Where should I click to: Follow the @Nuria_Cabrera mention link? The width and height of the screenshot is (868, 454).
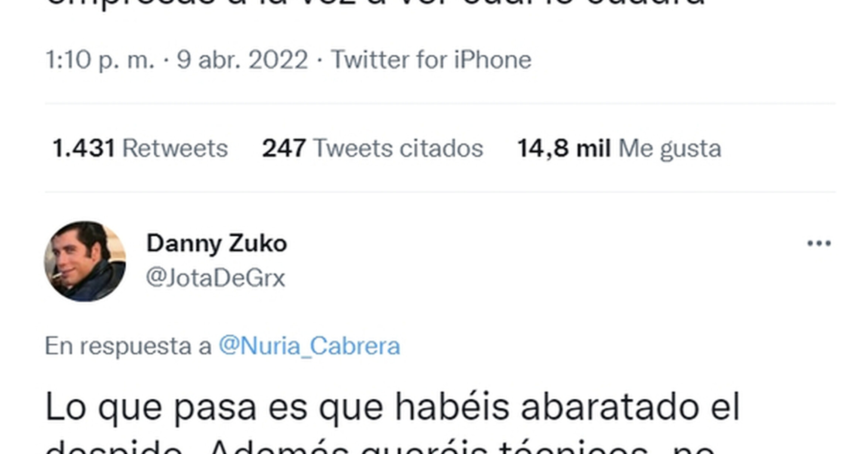point(310,346)
